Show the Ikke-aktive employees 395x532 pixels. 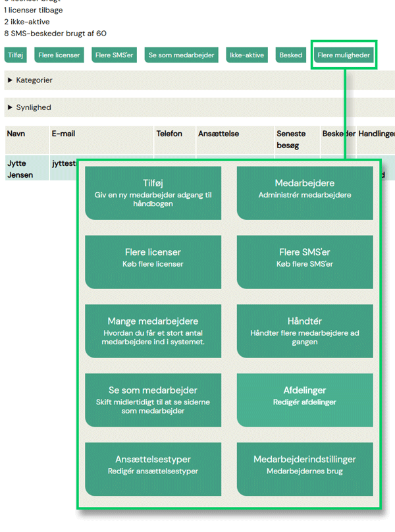(x=247, y=55)
